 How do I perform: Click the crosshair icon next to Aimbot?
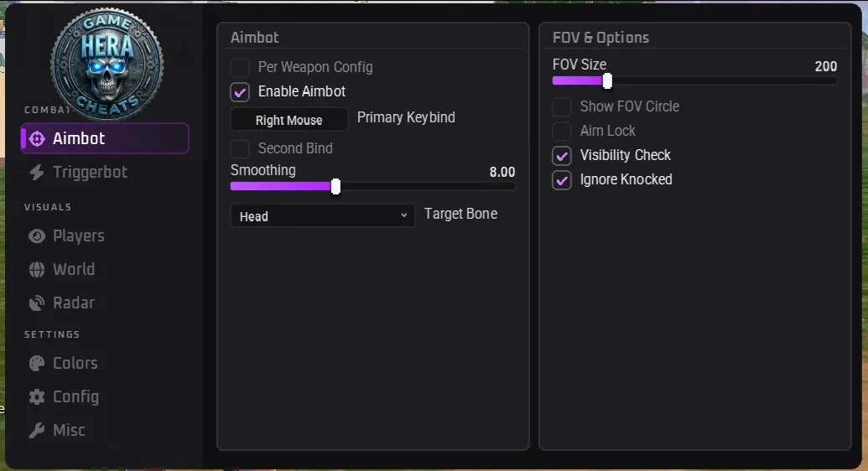37,138
